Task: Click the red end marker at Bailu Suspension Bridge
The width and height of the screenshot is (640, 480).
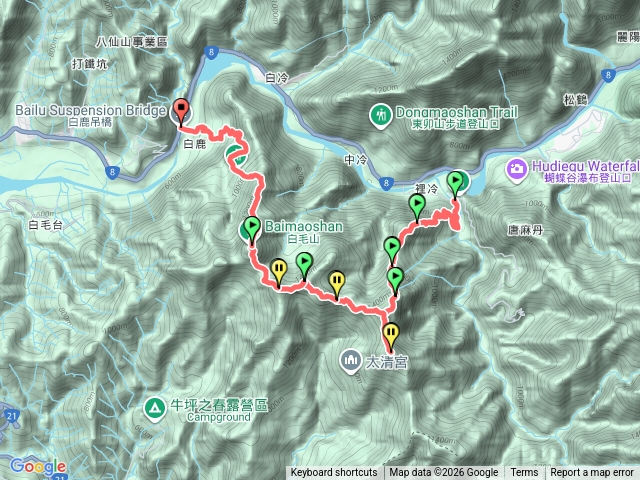Action: pyautogui.click(x=181, y=111)
